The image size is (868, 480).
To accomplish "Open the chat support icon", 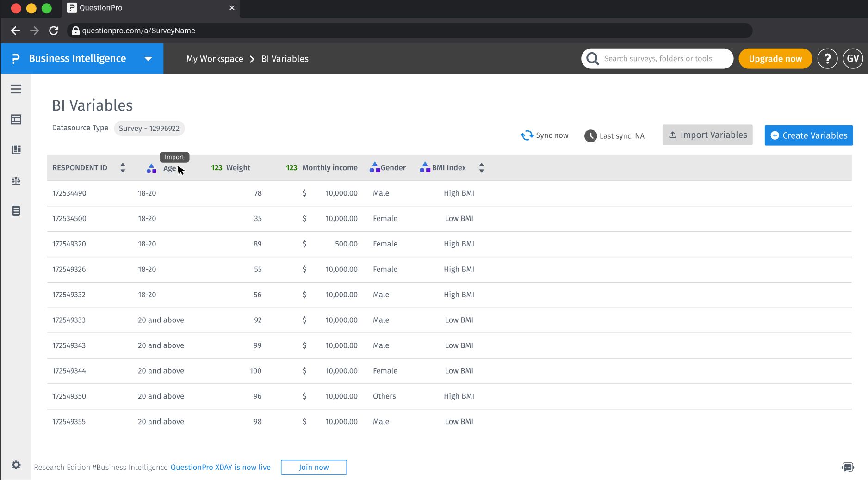I will click(848, 467).
